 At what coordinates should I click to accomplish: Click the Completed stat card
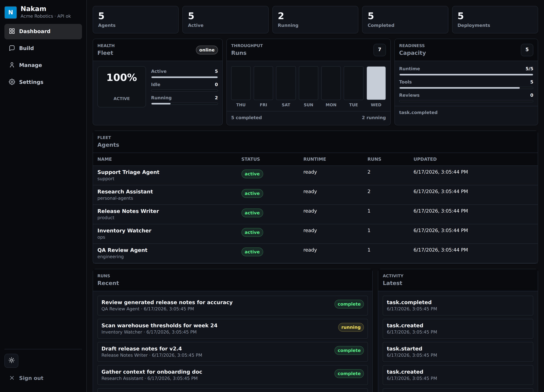pyautogui.click(x=405, y=20)
